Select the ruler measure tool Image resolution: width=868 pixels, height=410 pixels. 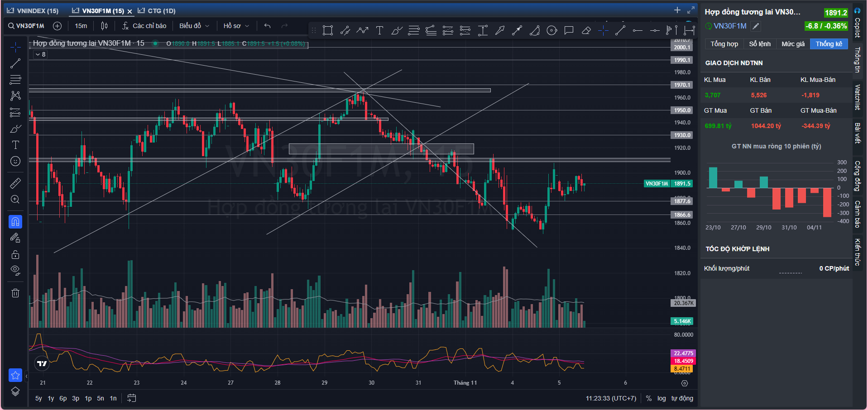[15, 183]
